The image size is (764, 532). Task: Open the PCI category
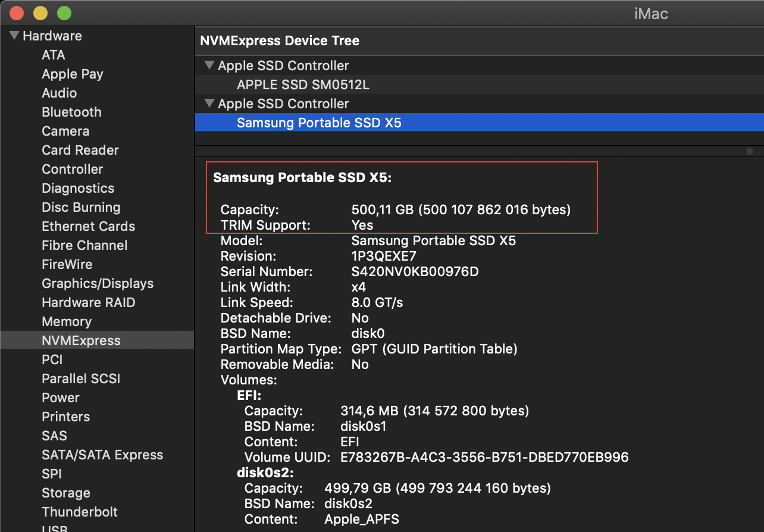point(52,359)
